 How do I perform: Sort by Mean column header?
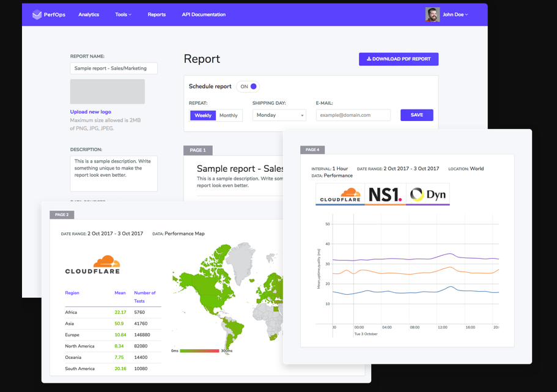coord(120,293)
